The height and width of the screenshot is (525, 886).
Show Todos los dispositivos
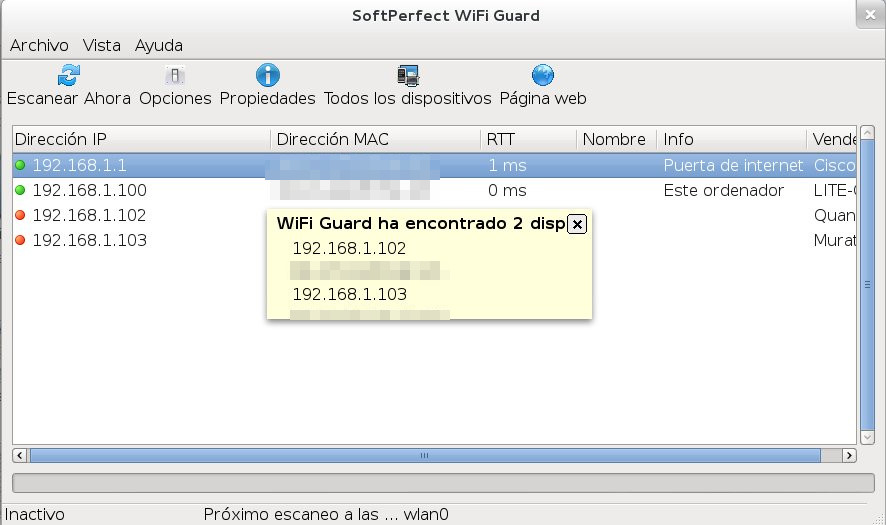pos(407,86)
